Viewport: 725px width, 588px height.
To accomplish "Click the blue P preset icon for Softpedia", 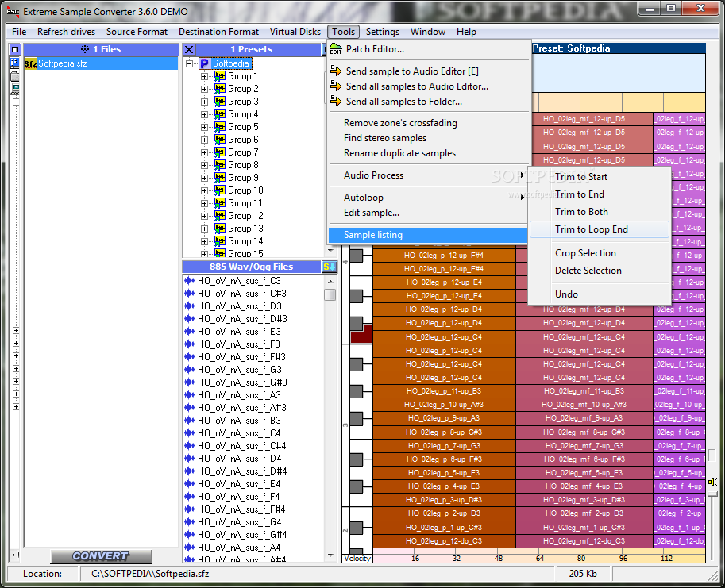I will [x=205, y=63].
